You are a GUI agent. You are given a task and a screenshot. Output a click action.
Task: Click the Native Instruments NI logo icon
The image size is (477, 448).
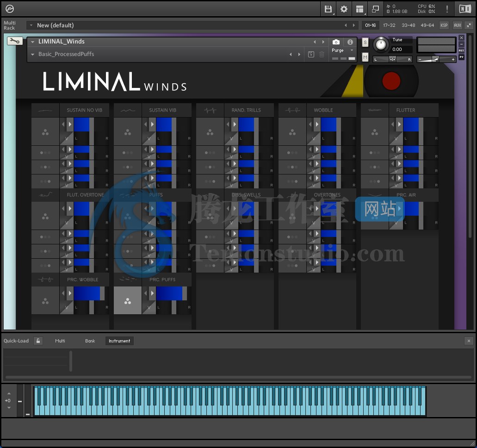pyautogui.click(x=465, y=8)
